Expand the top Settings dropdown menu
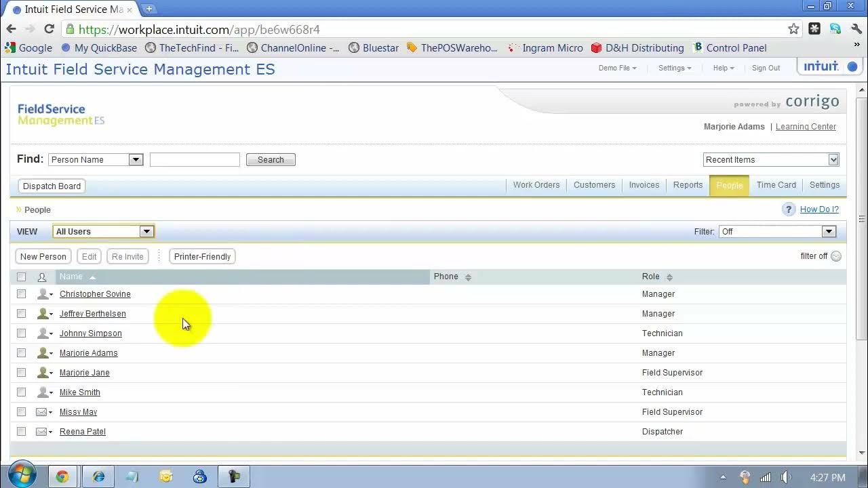The height and width of the screenshot is (488, 868). [x=675, y=68]
